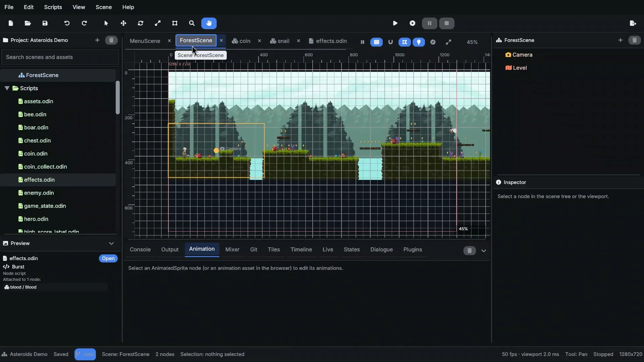
Task: Toggle viewport pause preview button
Action: click(x=362, y=42)
